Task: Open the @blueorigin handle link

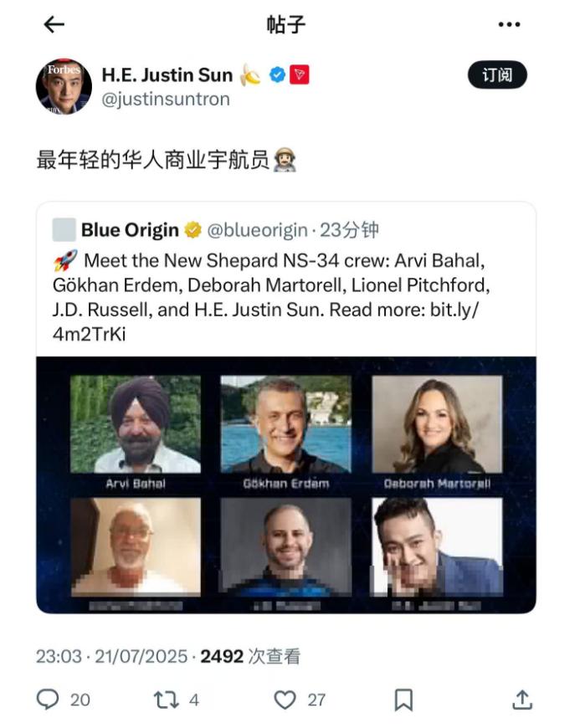Action: click(x=257, y=230)
